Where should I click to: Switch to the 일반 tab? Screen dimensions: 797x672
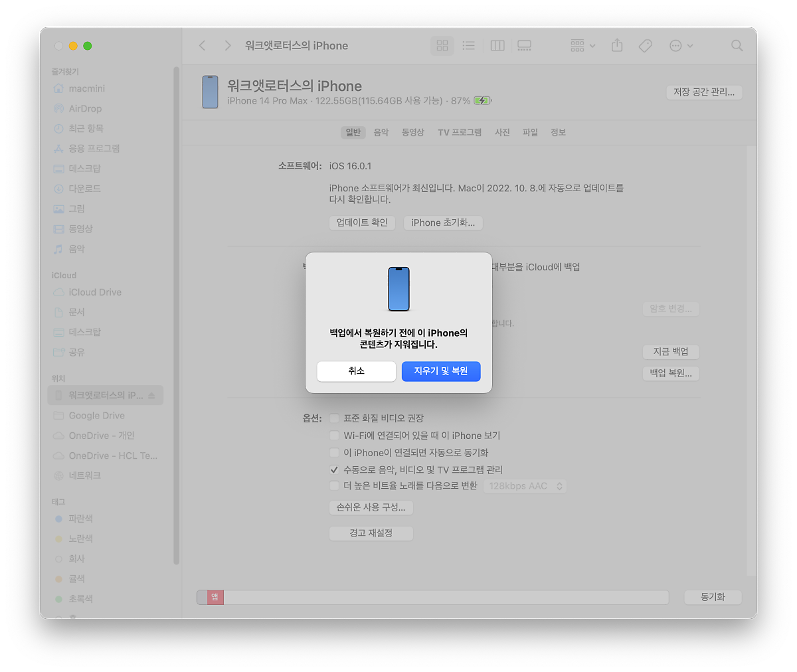tap(353, 132)
